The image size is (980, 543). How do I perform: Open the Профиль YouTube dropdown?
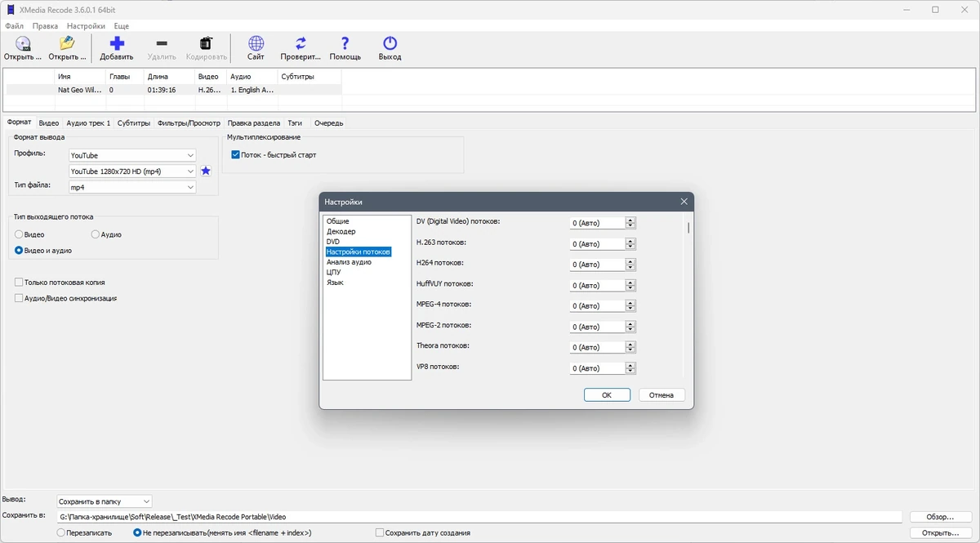pos(132,155)
